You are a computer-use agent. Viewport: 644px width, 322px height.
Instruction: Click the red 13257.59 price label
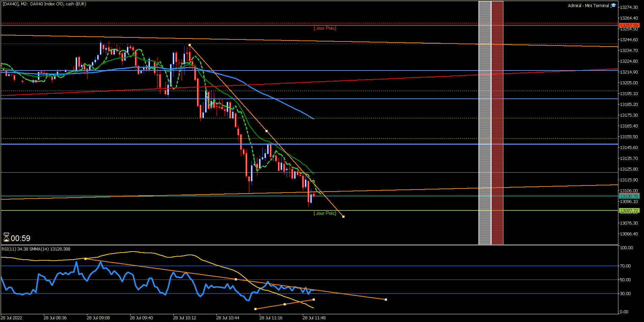point(629,25)
